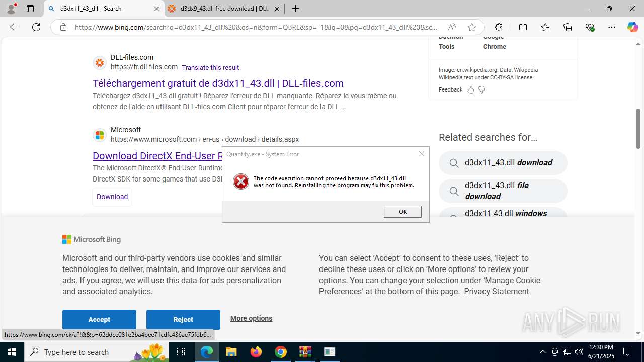Reject the Bing cookie consent
The width and height of the screenshot is (644, 362).
pyautogui.click(x=183, y=319)
